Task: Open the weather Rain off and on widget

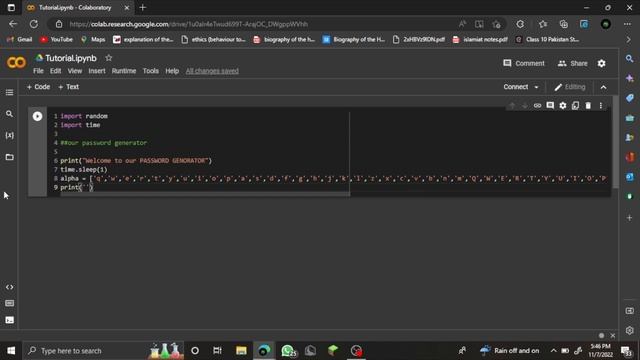Action: point(509,351)
